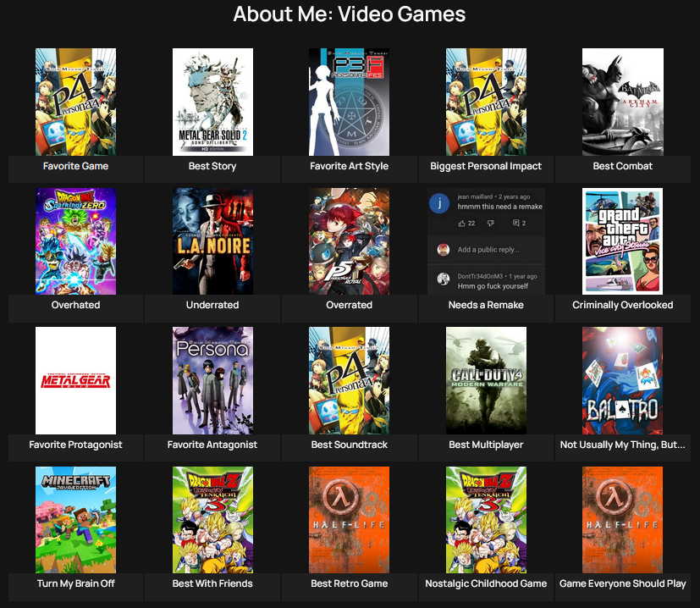Open the GTA Vice City Stories cover

click(622, 241)
